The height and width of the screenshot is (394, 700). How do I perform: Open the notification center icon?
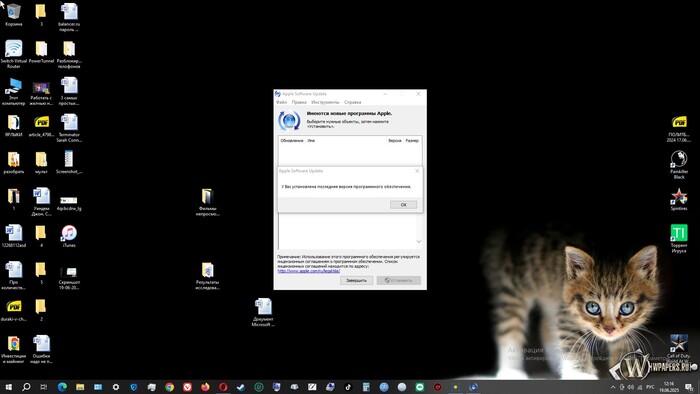pos(689,387)
